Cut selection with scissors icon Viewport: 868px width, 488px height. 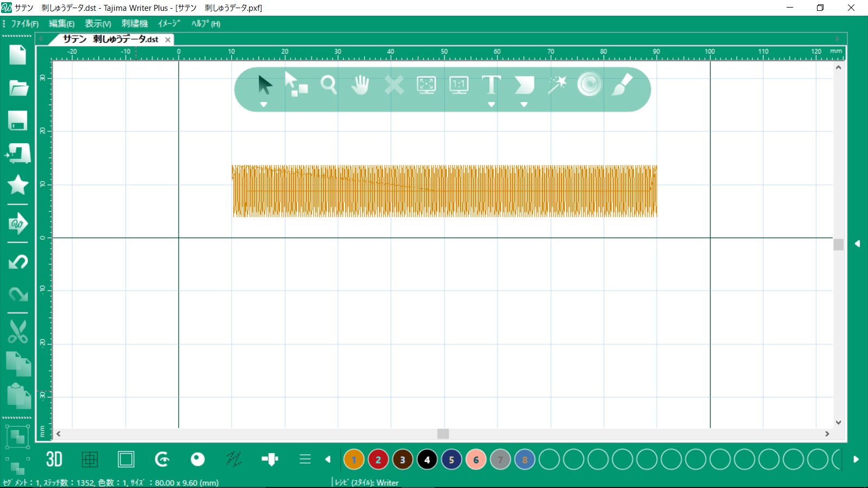click(18, 331)
